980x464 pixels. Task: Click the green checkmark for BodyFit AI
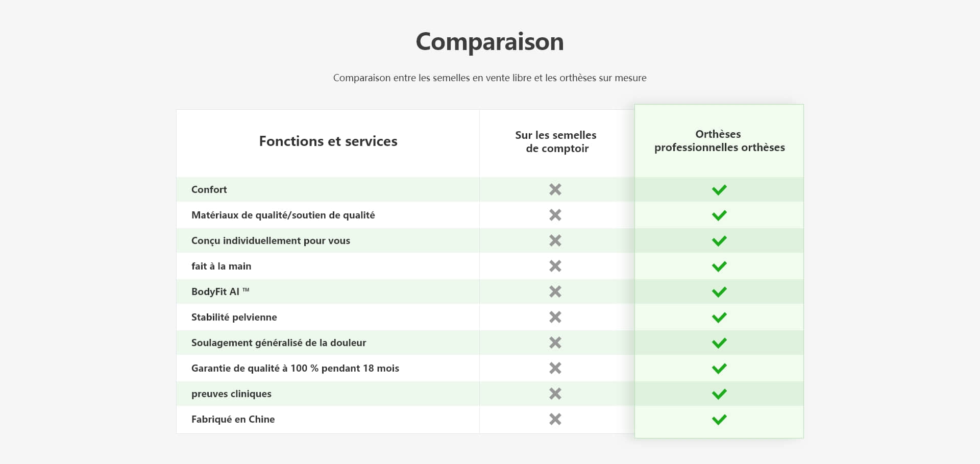pyautogui.click(x=719, y=292)
